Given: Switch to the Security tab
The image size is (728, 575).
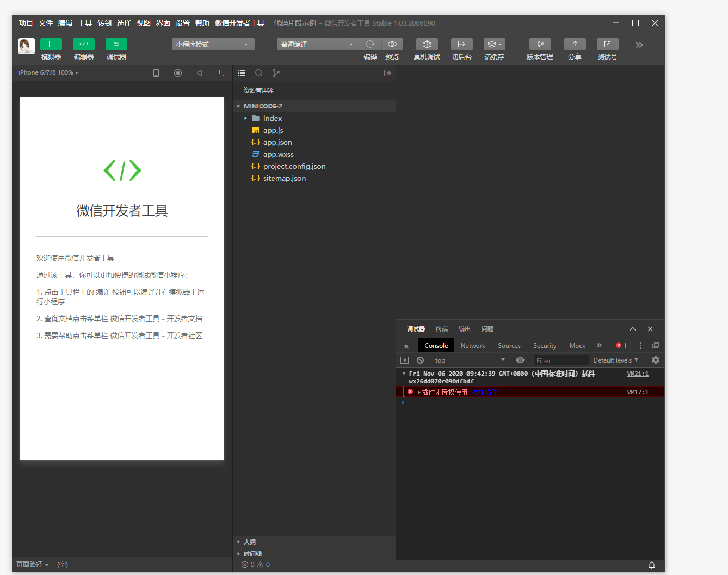Looking at the screenshot, I should (x=545, y=346).
